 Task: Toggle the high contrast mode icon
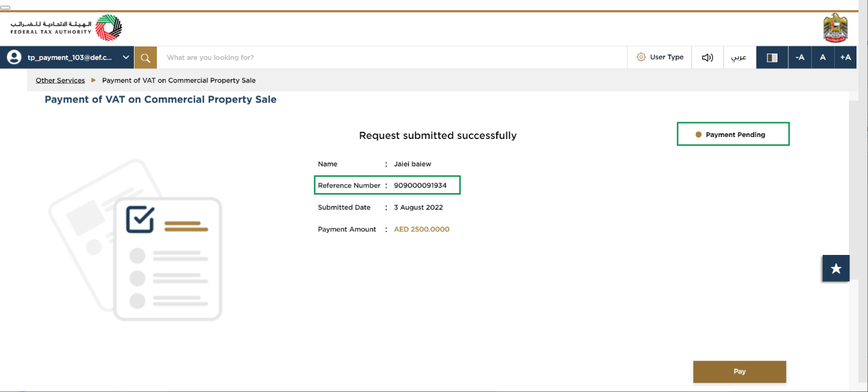[772, 57]
